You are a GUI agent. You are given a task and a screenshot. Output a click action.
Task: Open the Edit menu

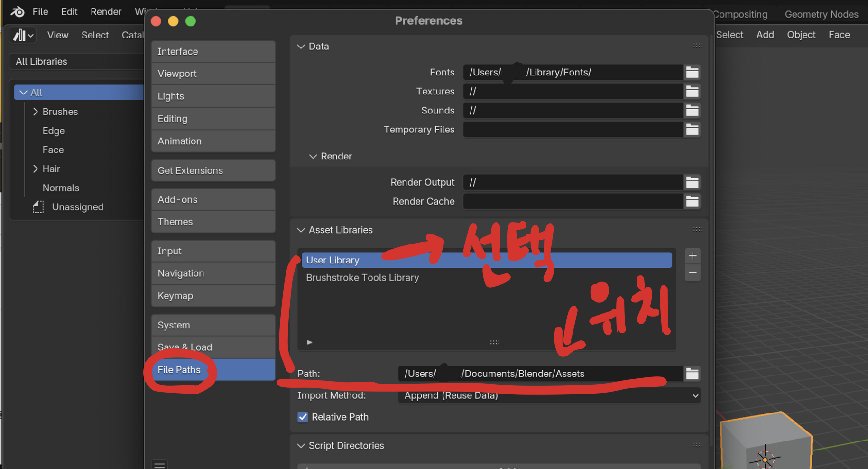click(x=69, y=11)
